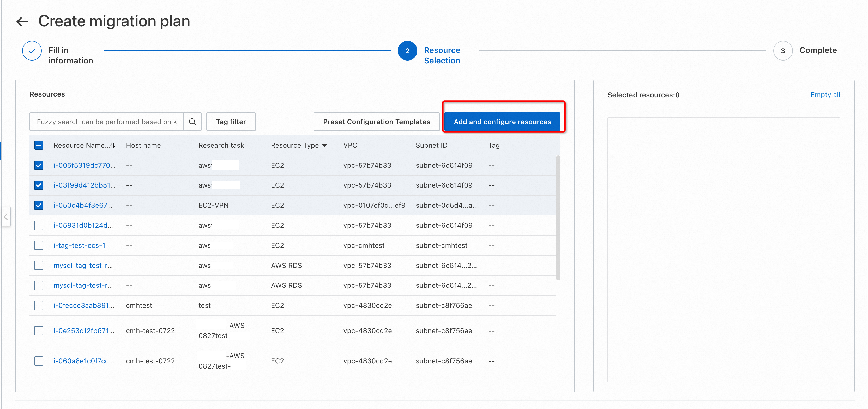Click the completed step checkmark circle
868x409 pixels.
point(32,51)
